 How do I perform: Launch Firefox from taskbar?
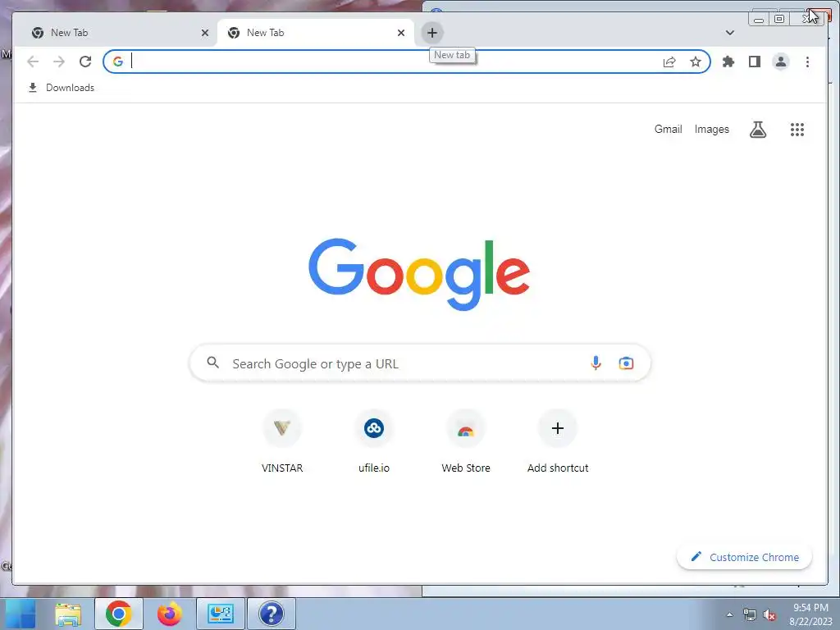(x=169, y=614)
